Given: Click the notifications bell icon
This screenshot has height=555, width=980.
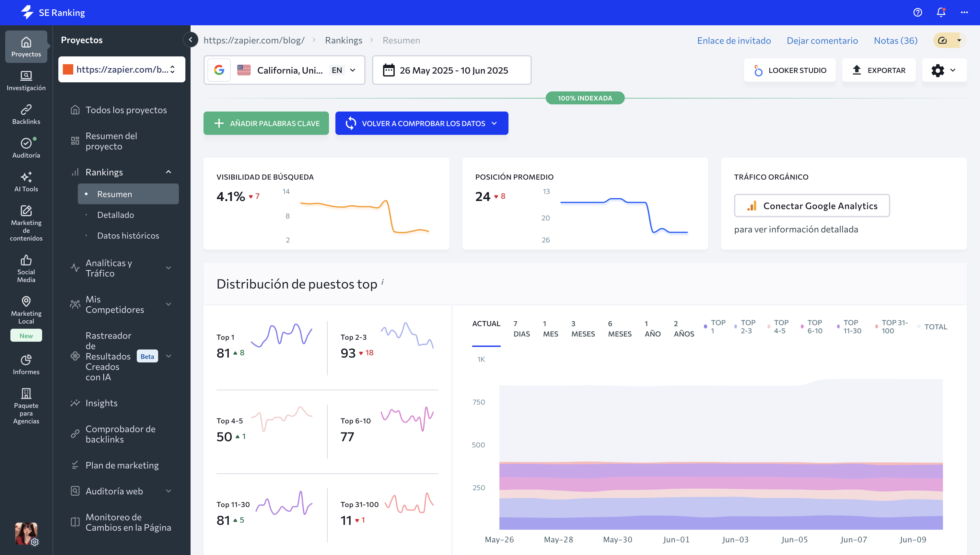Looking at the screenshot, I should pos(941,12).
